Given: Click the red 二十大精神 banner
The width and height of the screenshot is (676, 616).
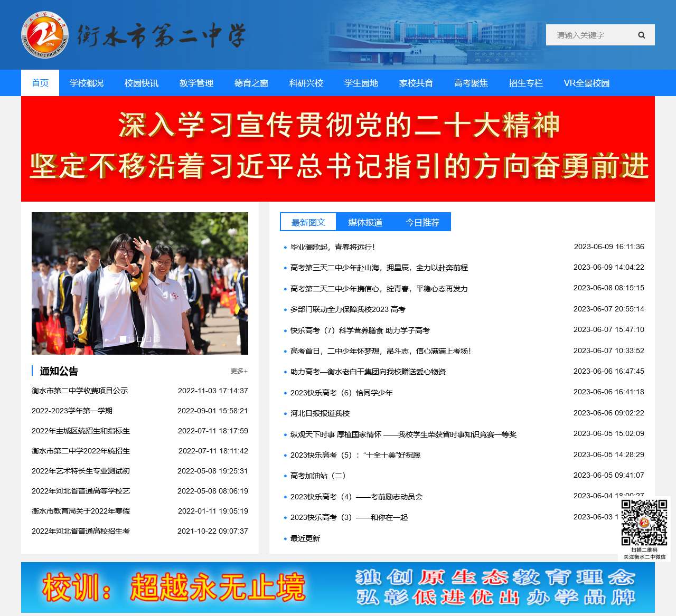Looking at the screenshot, I should 338,149.
